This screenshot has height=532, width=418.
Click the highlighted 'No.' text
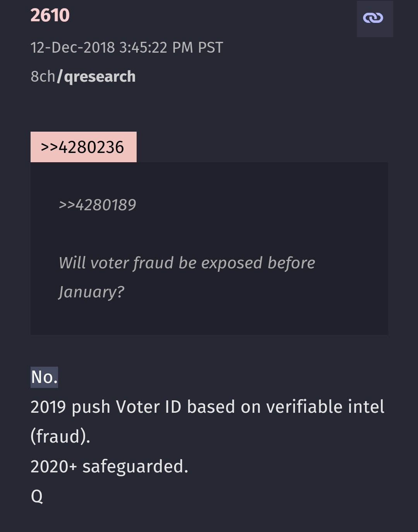(44, 377)
